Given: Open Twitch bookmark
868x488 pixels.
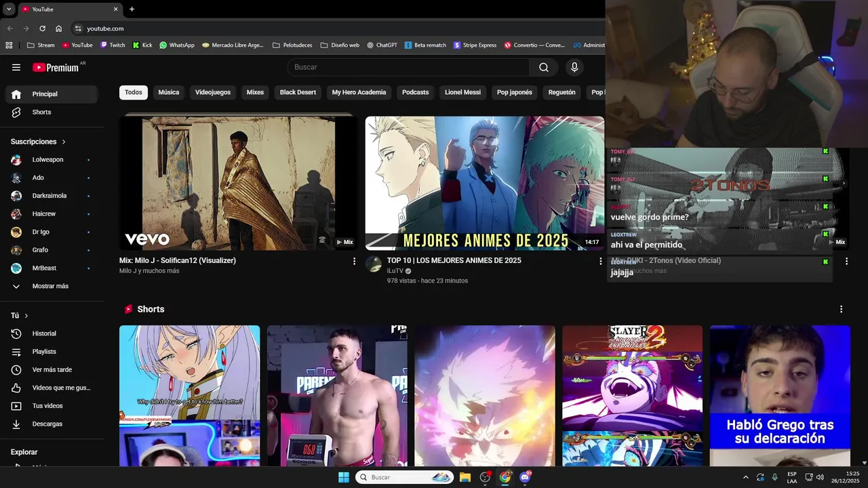Looking at the screenshot, I should (x=113, y=45).
